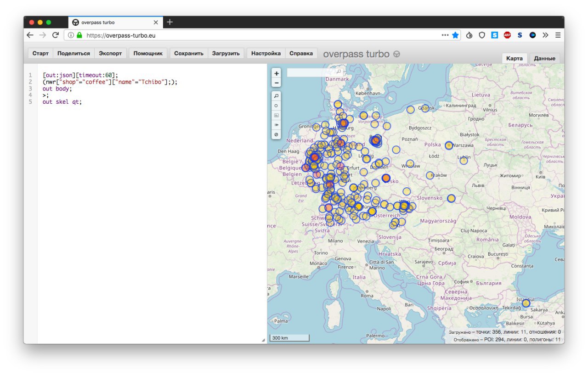Click the manual bounding box image icon

pyautogui.click(x=276, y=115)
